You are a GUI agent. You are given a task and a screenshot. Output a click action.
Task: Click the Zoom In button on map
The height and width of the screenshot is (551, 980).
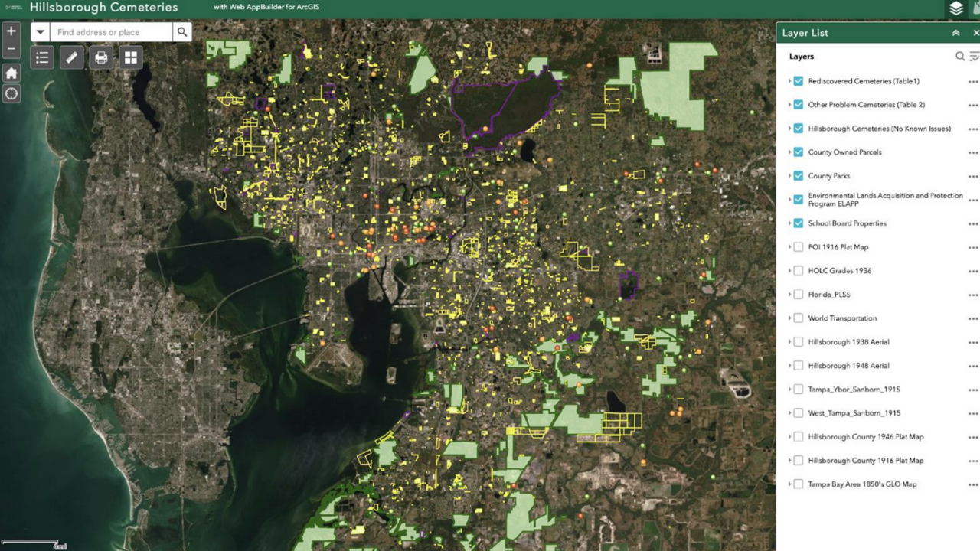coord(11,32)
